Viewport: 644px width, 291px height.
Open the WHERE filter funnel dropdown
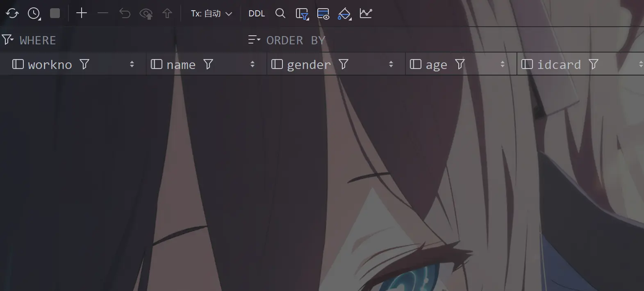click(x=8, y=40)
